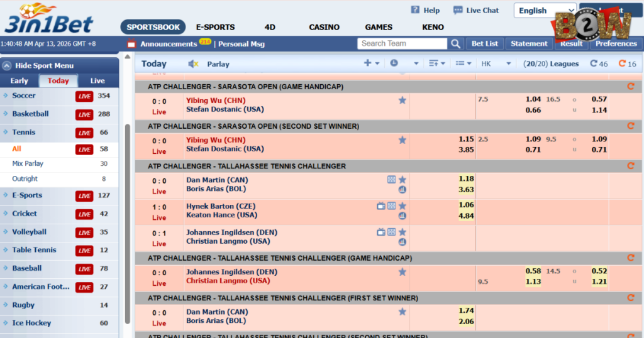Favorite the Ingildsen game handicap match
The width and height of the screenshot is (644, 338).
click(402, 271)
